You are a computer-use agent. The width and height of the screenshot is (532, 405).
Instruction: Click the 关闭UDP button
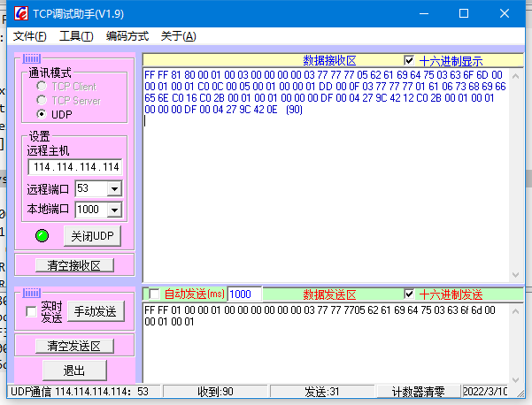(x=92, y=236)
